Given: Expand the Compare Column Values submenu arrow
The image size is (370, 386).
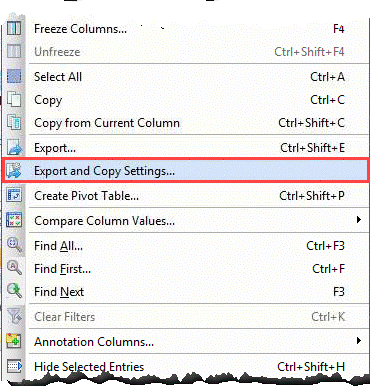Looking at the screenshot, I should (x=359, y=220).
